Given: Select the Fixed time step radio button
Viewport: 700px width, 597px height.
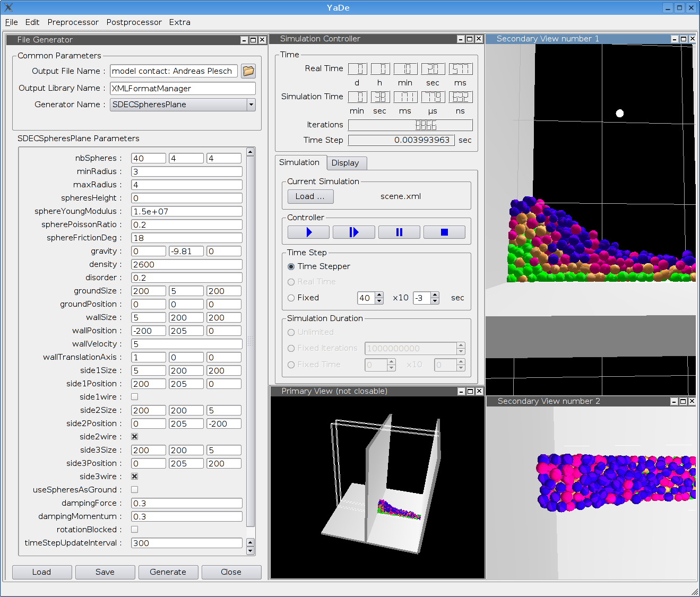Looking at the screenshot, I should pos(291,298).
